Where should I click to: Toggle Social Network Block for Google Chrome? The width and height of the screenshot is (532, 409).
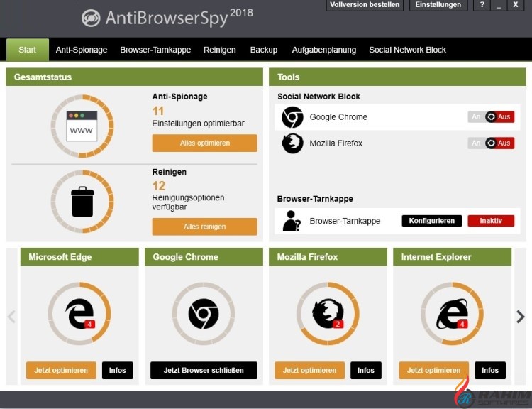click(491, 117)
